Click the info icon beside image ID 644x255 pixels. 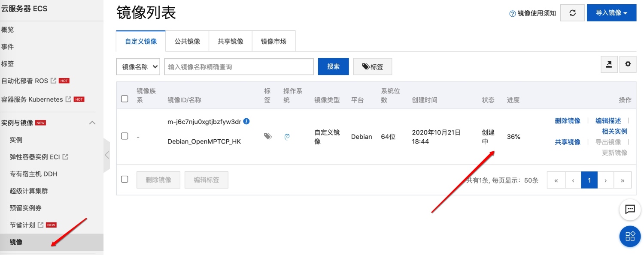[246, 121]
